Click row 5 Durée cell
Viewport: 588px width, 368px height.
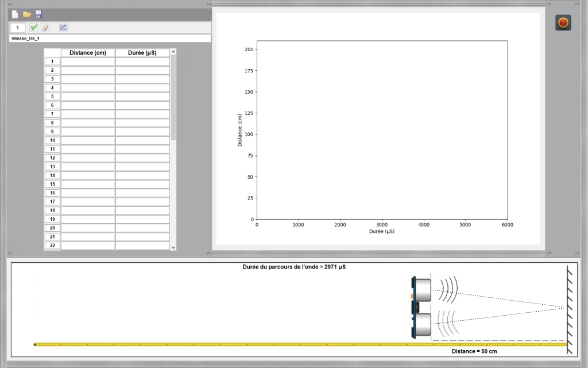142,97
